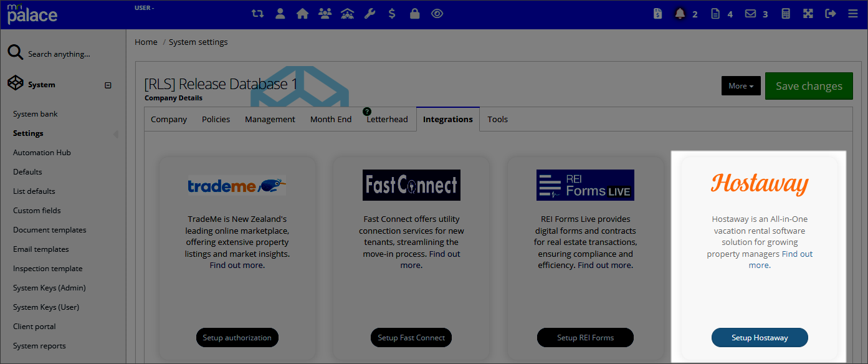Click the eye icon in top bar
Screen dimensions: 868x364
[x=437, y=13]
